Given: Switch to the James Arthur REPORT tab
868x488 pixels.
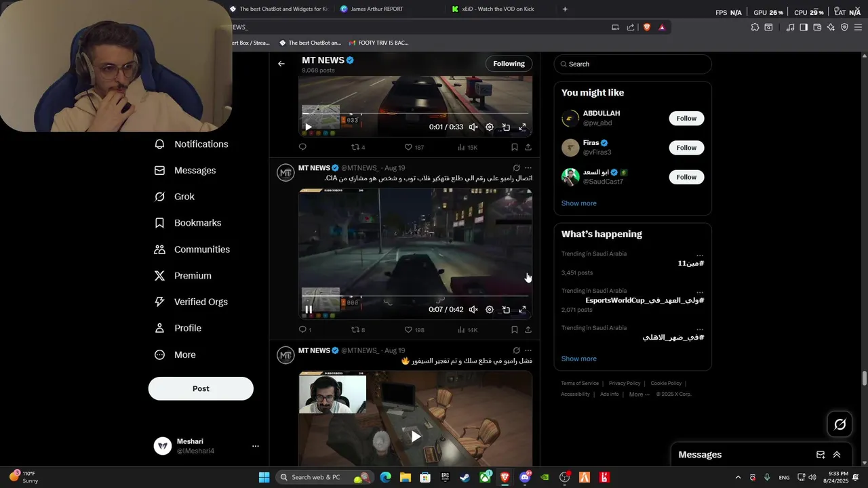Looking at the screenshot, I should coord(389,9).
